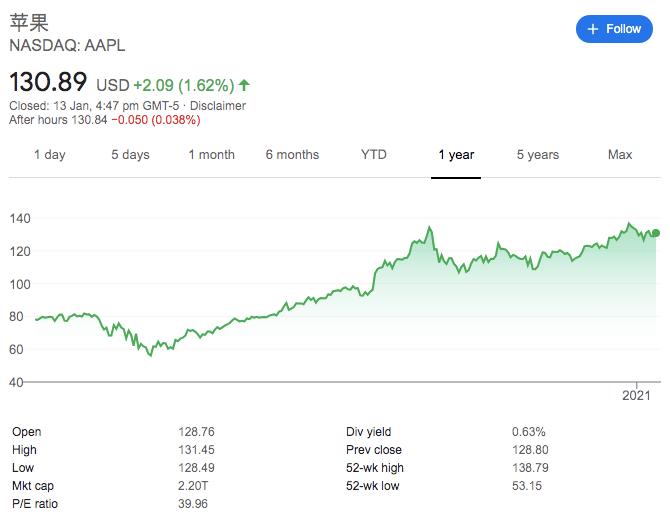Select the 1 day range tab
Image resolution: width=670 pixels, height=520 pixels.
point(50,154)
